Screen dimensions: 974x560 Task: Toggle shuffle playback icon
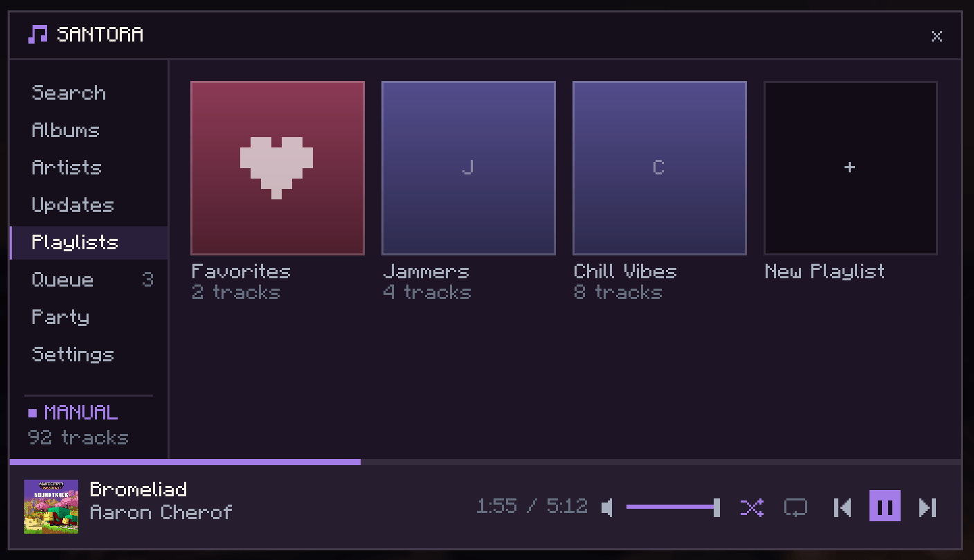(x=752, y=508)
